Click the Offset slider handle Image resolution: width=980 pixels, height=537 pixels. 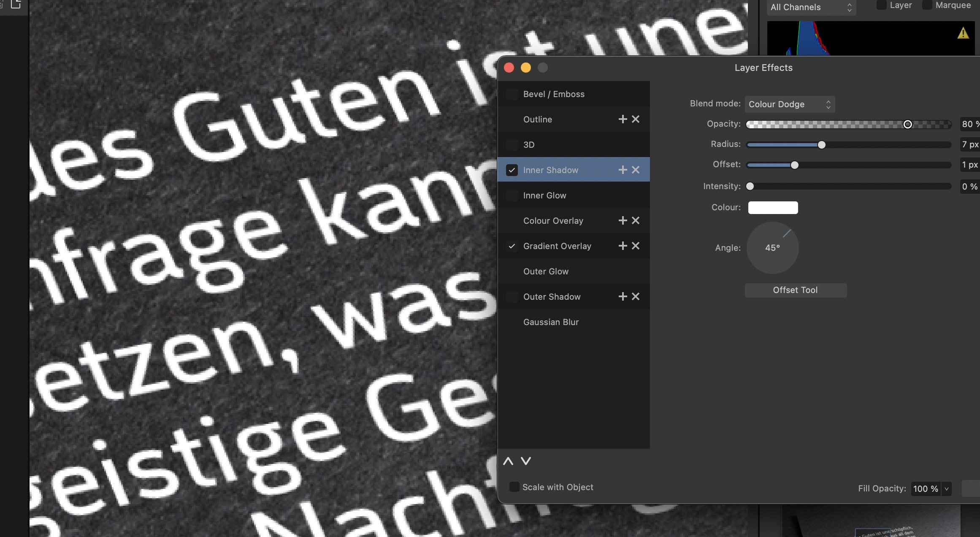coord(794,165)
